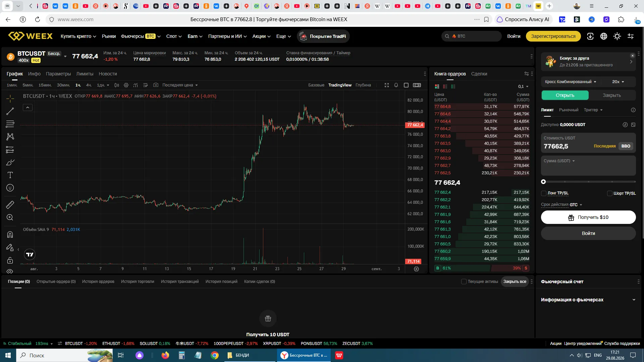
Task: Open the Fibonacci retracement tool
Action: coord(10,124)
